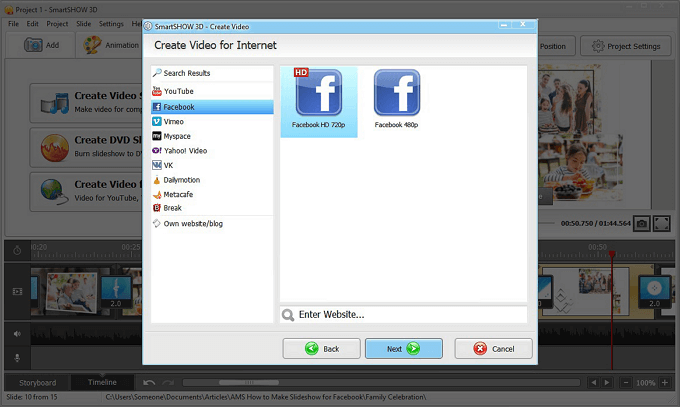Click the Enter Website search field
Viewport: 680px width, 407px height.
(x=403, y=315)
